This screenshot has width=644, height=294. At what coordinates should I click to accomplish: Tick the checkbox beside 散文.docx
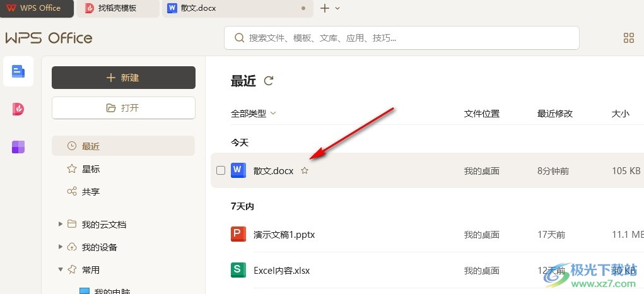[221, 170]
